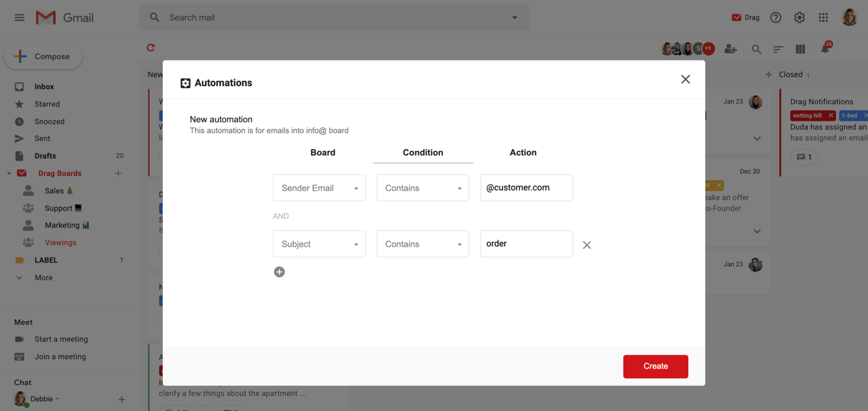This screenshot has width=868, height=411.
Task: Switch board column view icon
Action: click(x=800, y=49)
